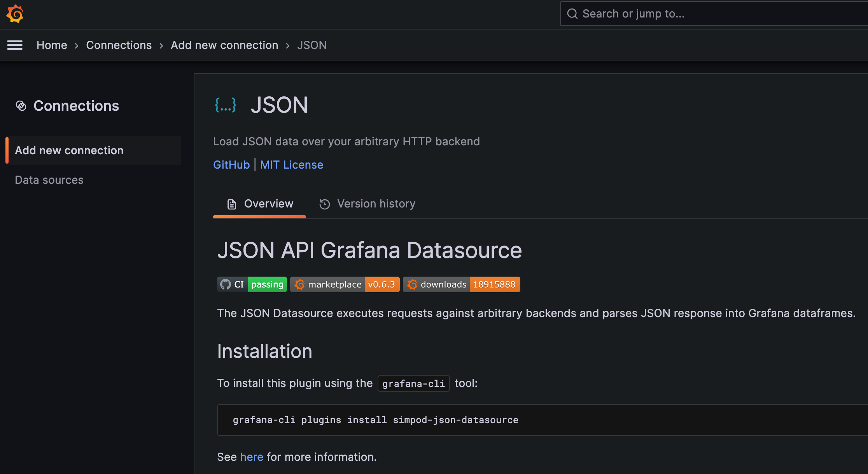Click the search magnifier icon
Viewport: 868px width, 474px height.
pyautogui.click(x=572, y=14)
